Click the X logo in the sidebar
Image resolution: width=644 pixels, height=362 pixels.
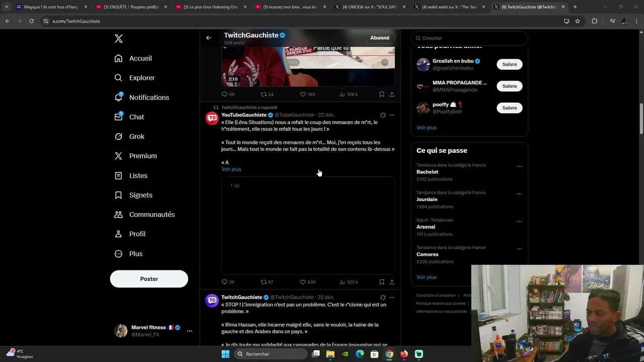click(119, 39)
